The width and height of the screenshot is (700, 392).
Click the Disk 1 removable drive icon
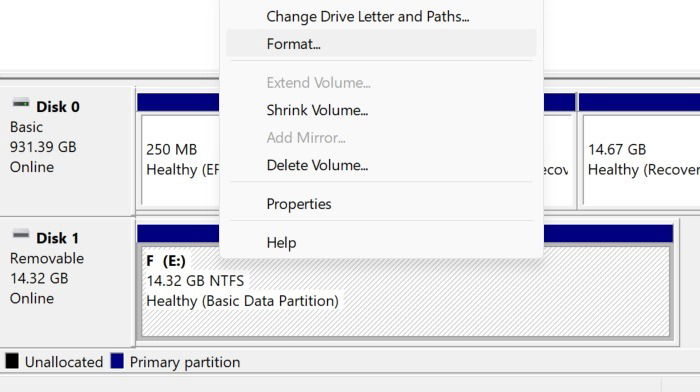click(x=21, y=234)
